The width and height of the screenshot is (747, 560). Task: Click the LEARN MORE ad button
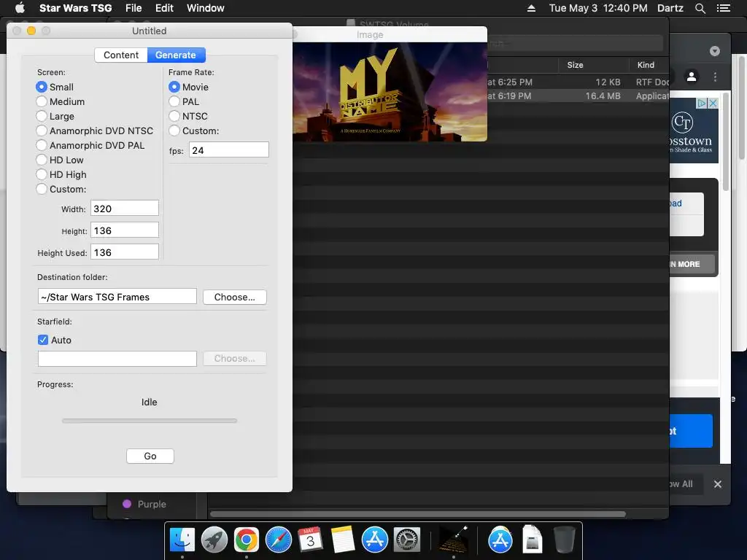[692, 264]
